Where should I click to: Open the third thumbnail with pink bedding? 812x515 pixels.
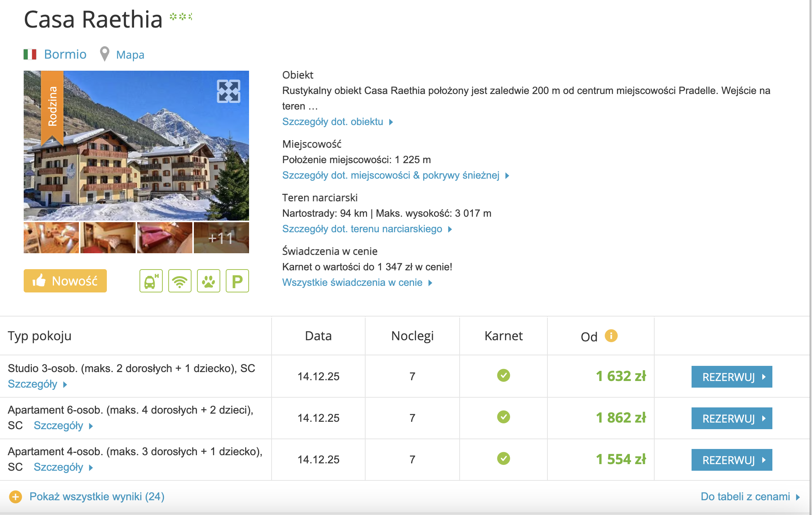coord(165,238)
